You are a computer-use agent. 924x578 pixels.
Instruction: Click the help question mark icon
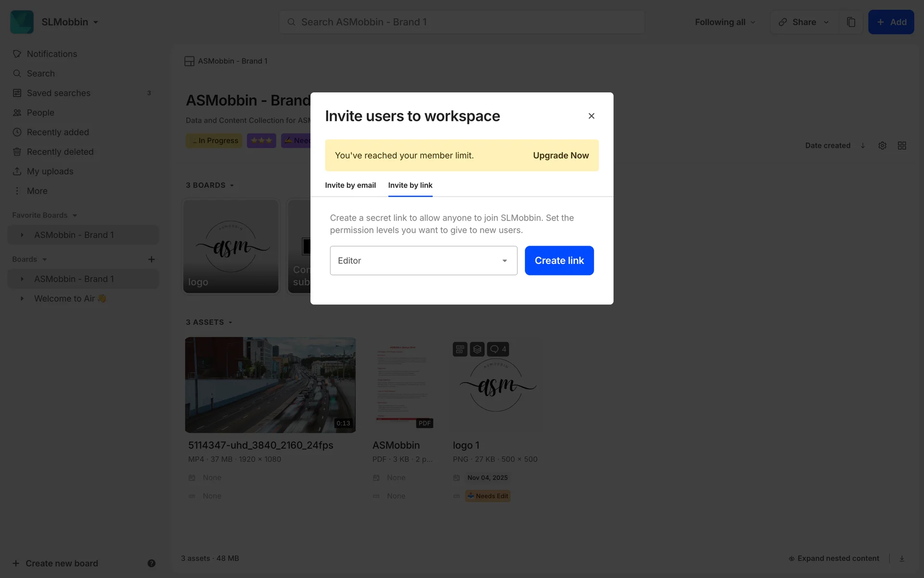[x=151, y=564]
